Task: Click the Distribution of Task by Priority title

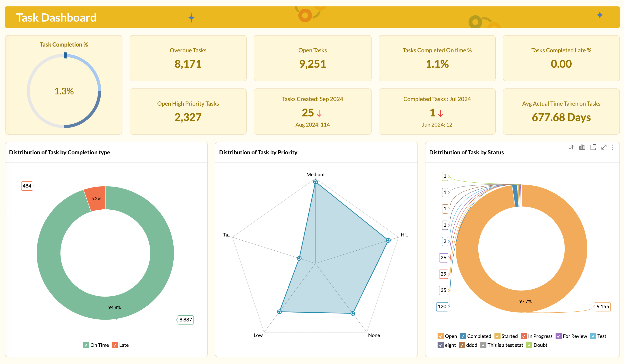Action: [258, 153]
